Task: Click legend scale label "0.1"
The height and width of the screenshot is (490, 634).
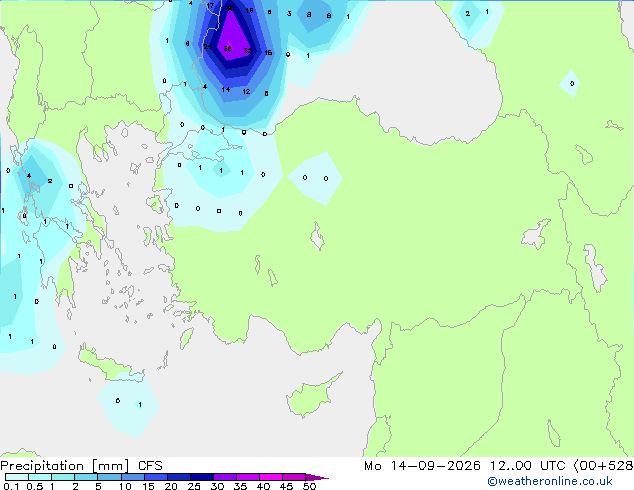Action: 11,486
